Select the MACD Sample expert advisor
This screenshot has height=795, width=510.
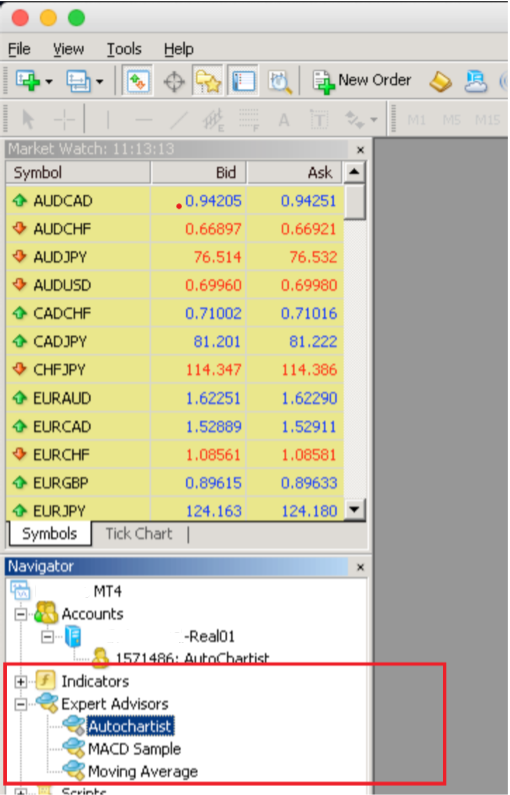134,749
